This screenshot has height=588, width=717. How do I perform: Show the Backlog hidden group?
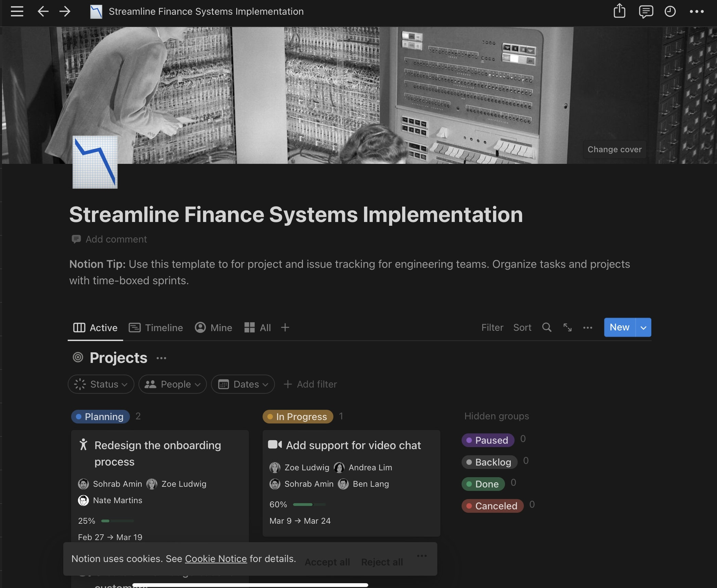coord(489,462)
